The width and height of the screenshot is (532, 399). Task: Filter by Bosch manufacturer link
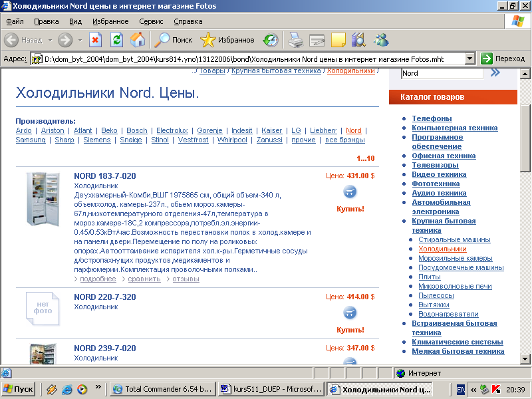click(x=137, y=130)
